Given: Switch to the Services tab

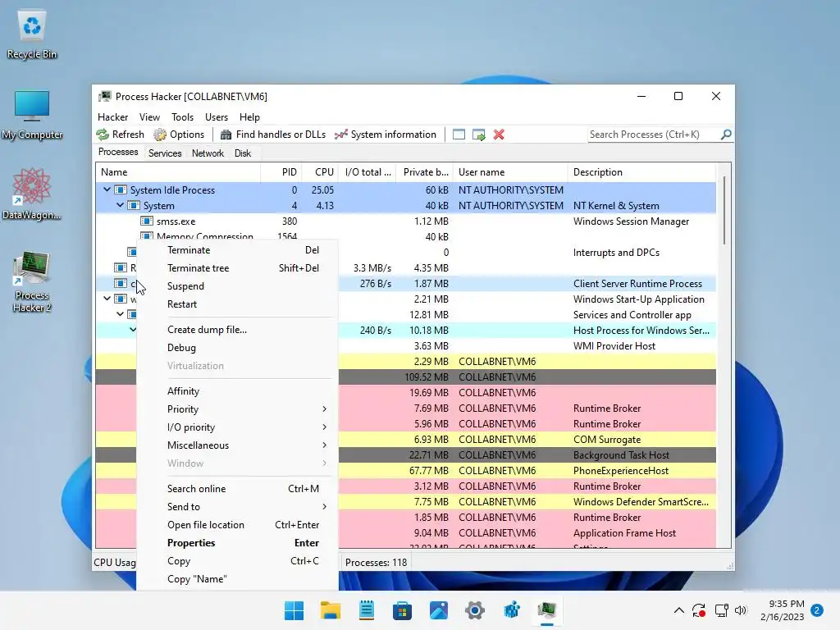Looking at the screenshot, I should click(x=165, y=153).
